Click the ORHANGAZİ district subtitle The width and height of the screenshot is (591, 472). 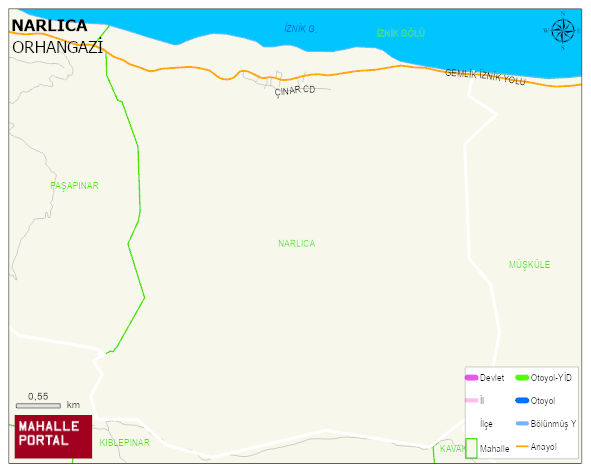click(57, 48)
